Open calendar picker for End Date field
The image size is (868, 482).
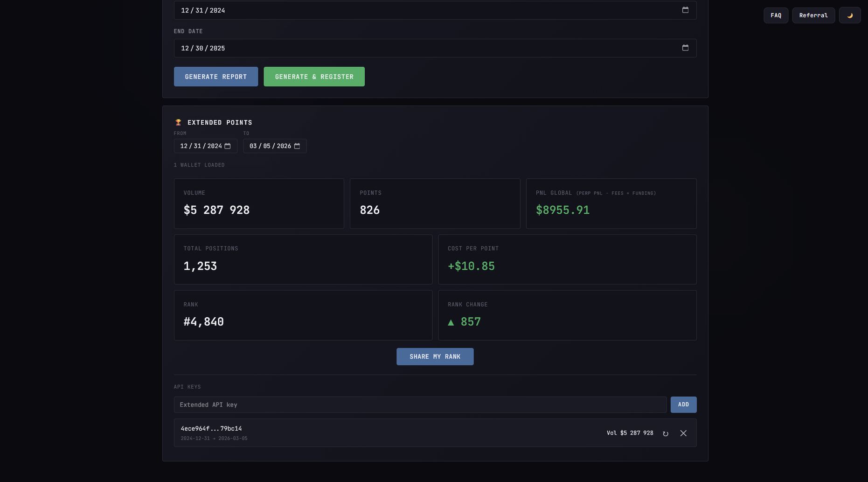[685, 48]
